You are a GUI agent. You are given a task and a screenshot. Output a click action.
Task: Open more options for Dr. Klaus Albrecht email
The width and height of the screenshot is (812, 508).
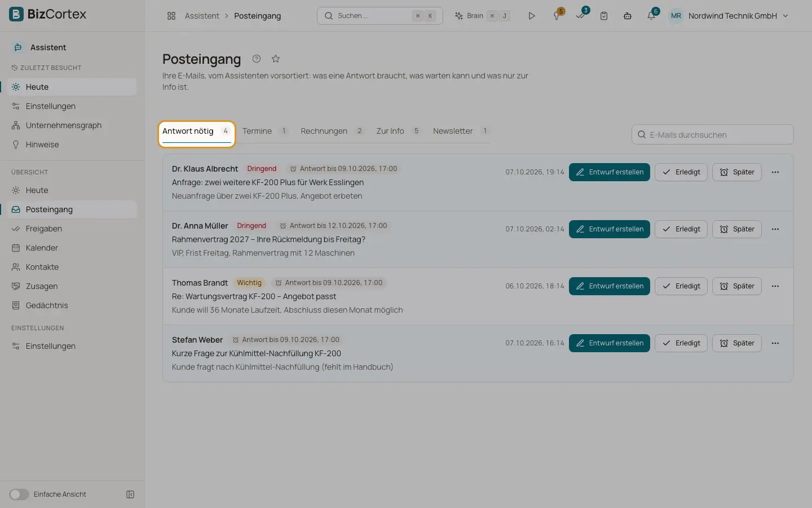click(775, 172)
